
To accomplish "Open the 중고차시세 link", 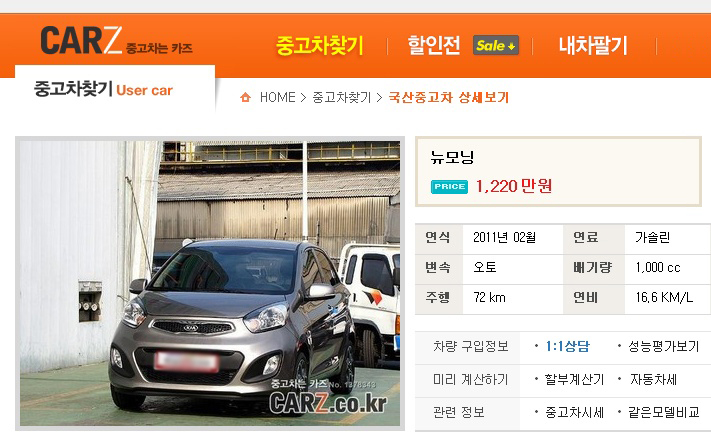I will coord(574,412).
